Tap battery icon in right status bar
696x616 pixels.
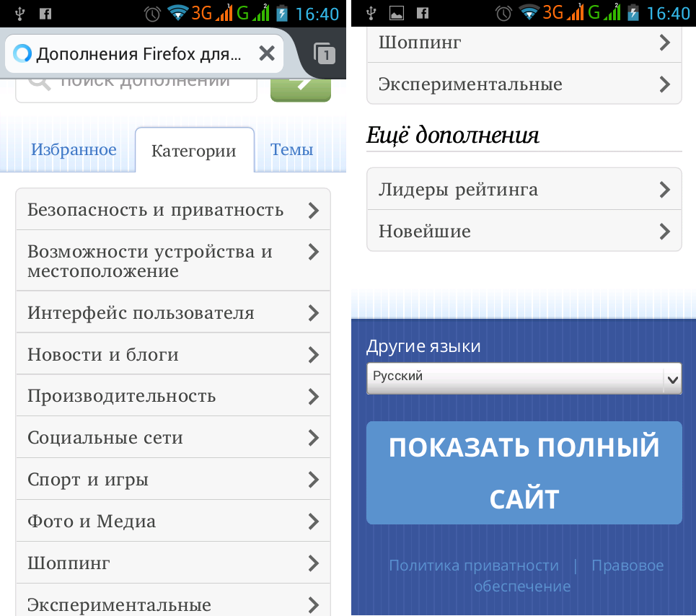pyautogui.click(x=633, y=13)
